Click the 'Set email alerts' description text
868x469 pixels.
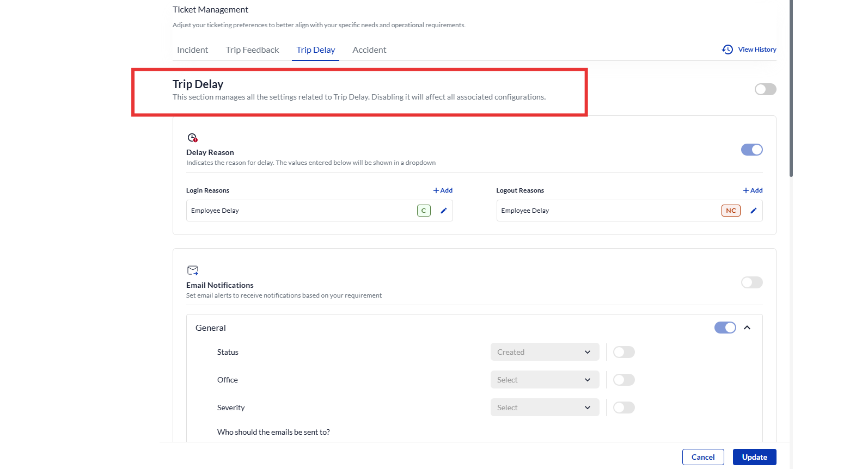point(284,295)
